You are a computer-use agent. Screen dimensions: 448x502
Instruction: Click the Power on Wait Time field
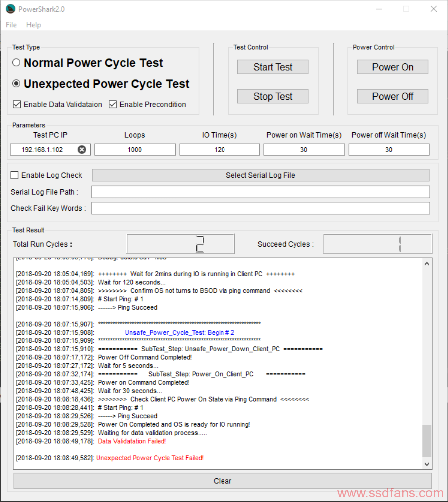click(x=304, y=150)
